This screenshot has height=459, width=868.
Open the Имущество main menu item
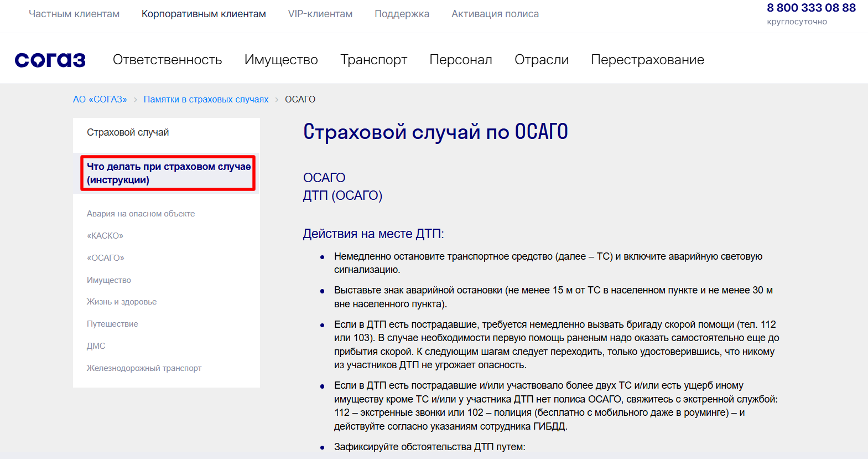(x=281, y=60)
